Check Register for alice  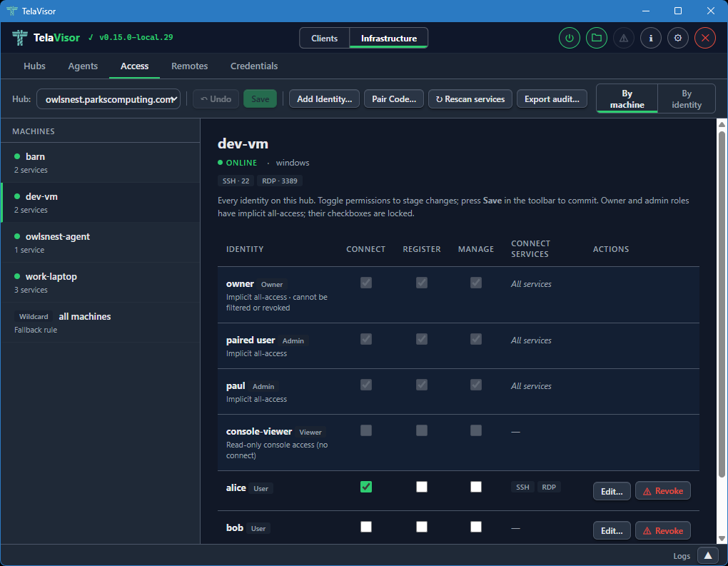point(422,487)
